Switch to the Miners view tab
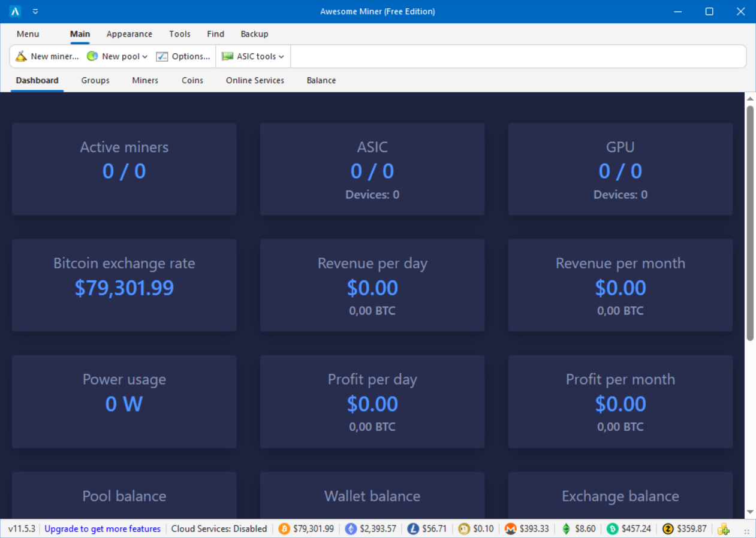 (x=145, y=80)
